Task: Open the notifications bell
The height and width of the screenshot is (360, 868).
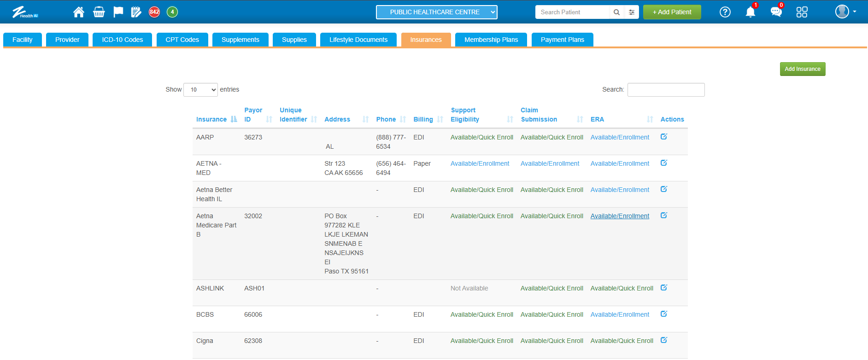Action: [750, 12]
